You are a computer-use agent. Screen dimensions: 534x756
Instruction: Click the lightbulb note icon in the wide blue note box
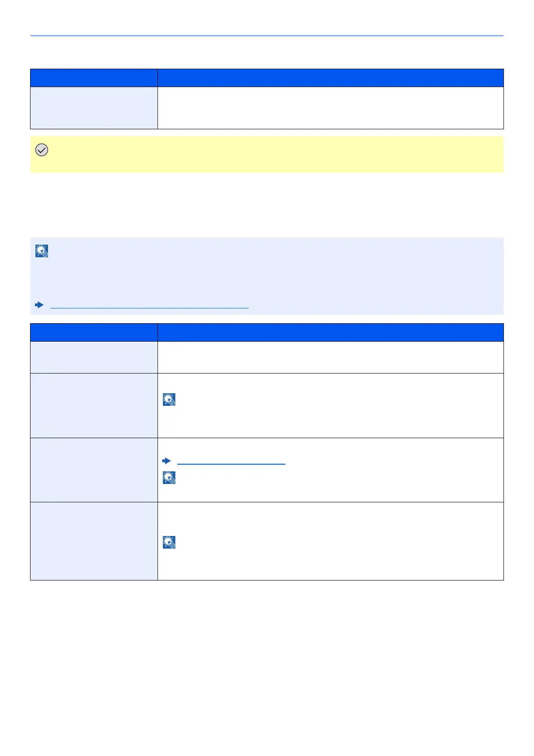pos(42,251)
